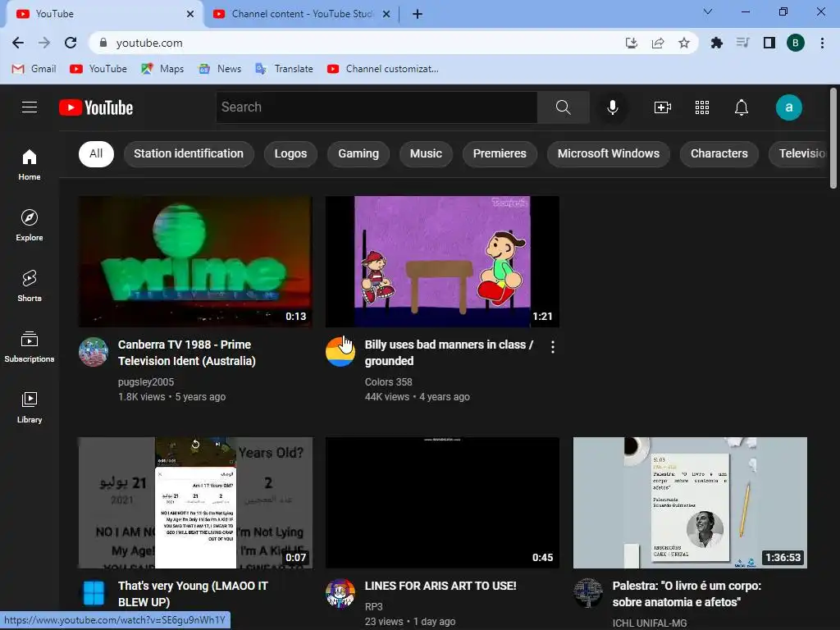The height and width of the screenshot is (630, 840).
Task: Go to Home in the sidebar
Action: pos(30,164)
